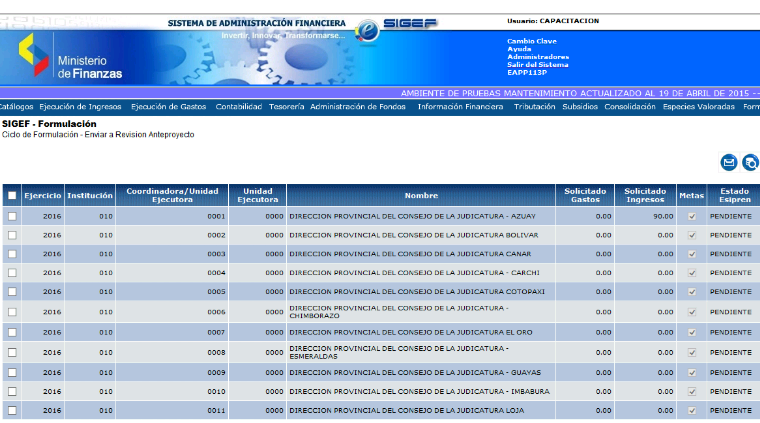
Task: Check the row checkbox for EL ORO
Action: 12,332
